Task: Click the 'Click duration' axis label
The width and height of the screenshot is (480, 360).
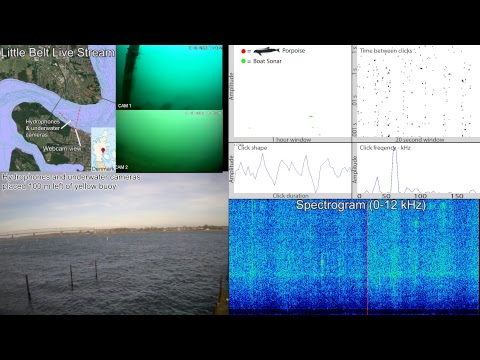Action: click(x=291, y=196)
